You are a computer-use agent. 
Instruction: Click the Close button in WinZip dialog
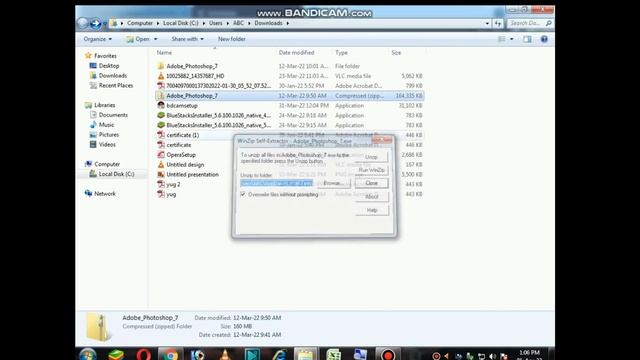tap(371, 183)
